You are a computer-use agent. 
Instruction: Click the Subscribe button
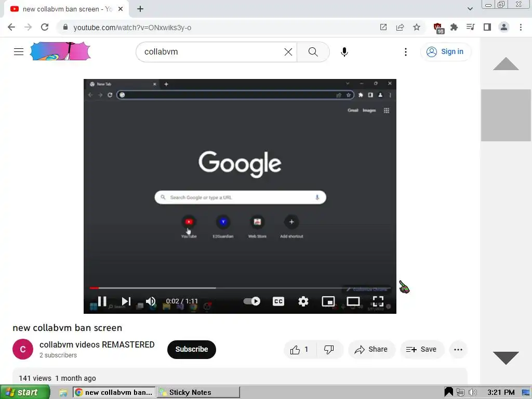(191, 349)
